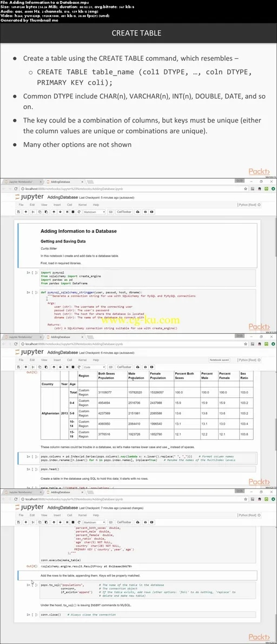Stop kernel square in 6-minutes-ago Jupyter frame
Image resolution: width=277 pixels, height=644 pixels.
(x=72, y=367)
